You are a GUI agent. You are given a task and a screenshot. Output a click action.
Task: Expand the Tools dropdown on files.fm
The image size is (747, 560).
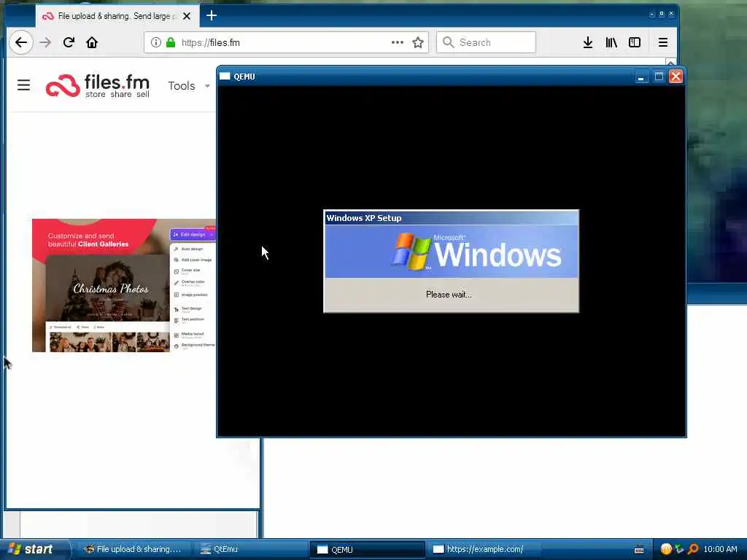189,86
